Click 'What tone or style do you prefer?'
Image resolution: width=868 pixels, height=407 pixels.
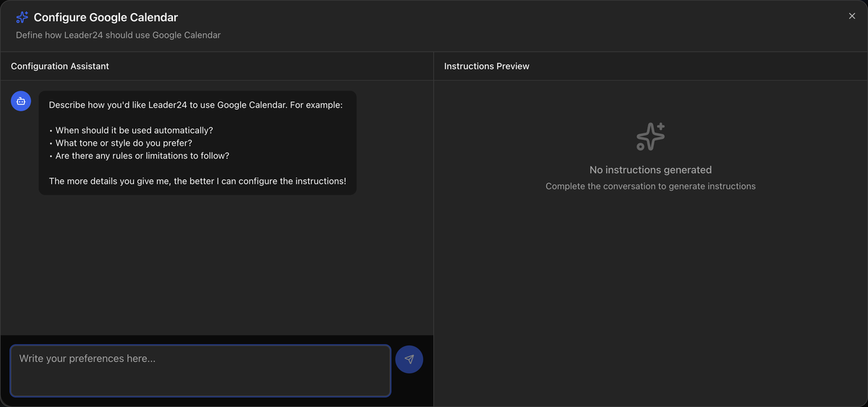[120, 143]
